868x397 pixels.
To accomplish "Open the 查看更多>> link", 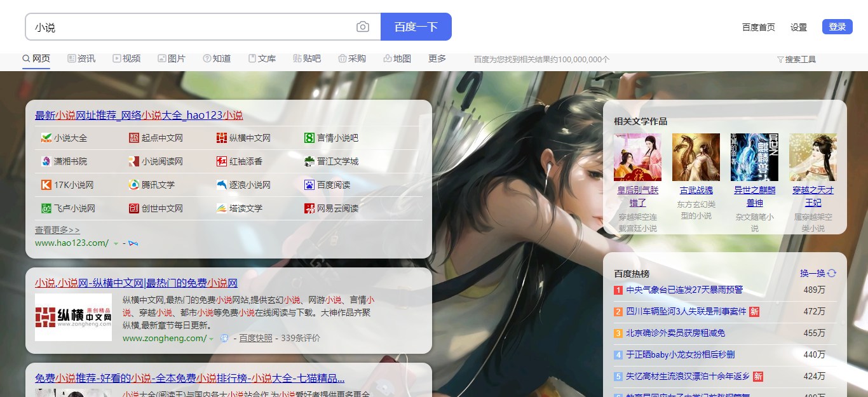I will (57, 230).
